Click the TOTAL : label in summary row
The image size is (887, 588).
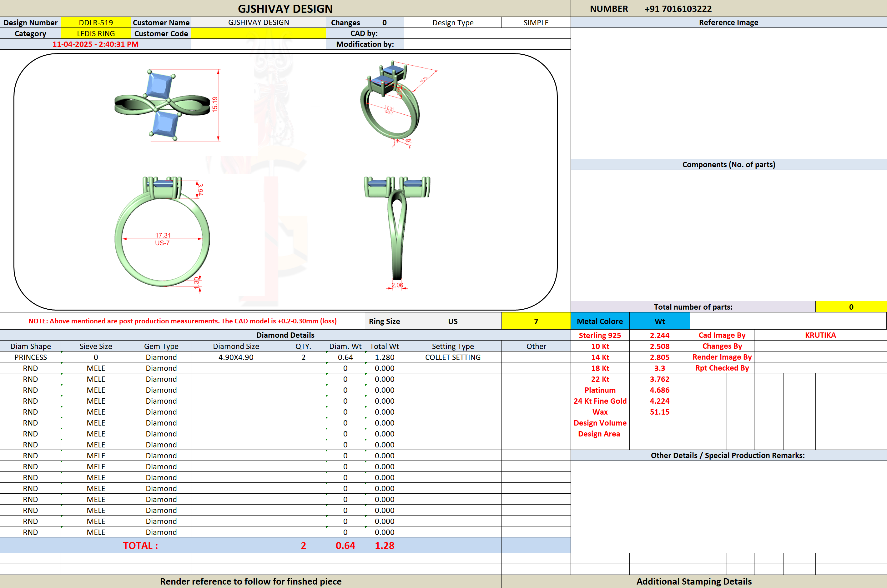point(140,545)
